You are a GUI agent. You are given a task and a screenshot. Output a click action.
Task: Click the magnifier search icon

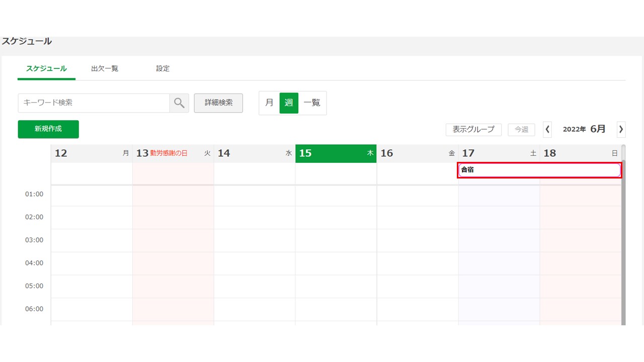point(179,103)
